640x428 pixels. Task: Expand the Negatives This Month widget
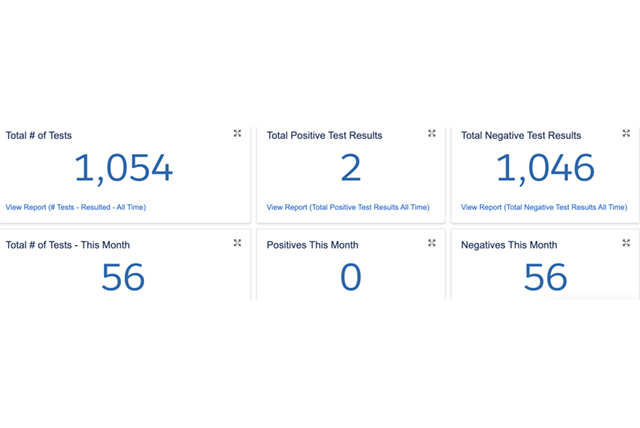[x=626, y=243]
